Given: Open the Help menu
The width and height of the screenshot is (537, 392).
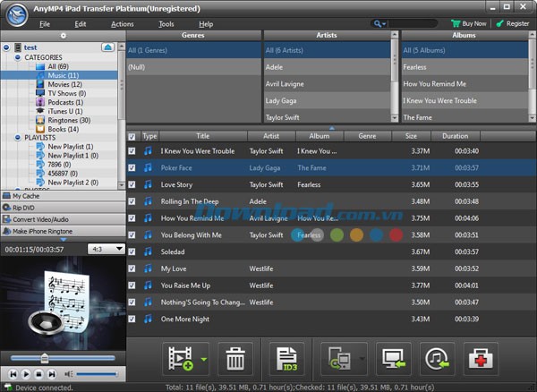Looking at the screenshot, I should point(206,24).
